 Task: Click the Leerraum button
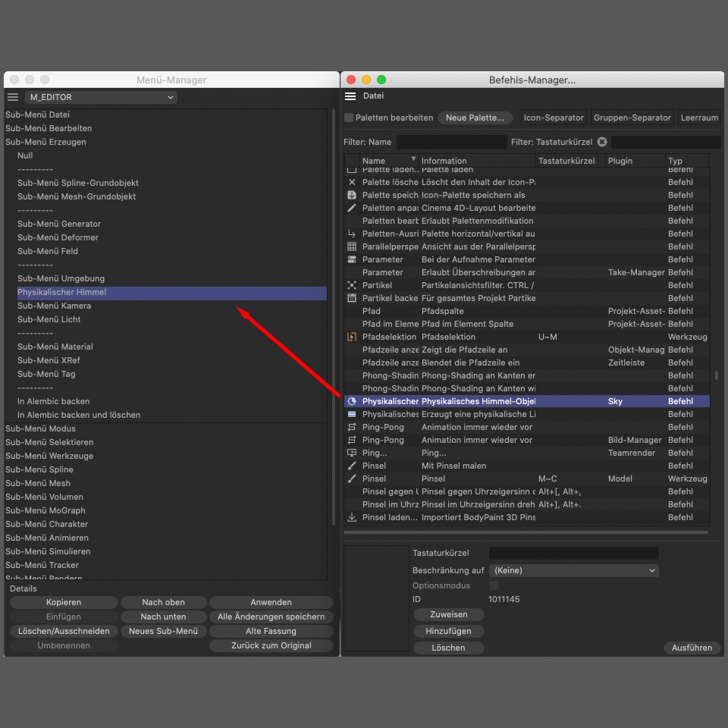point(699,118)
